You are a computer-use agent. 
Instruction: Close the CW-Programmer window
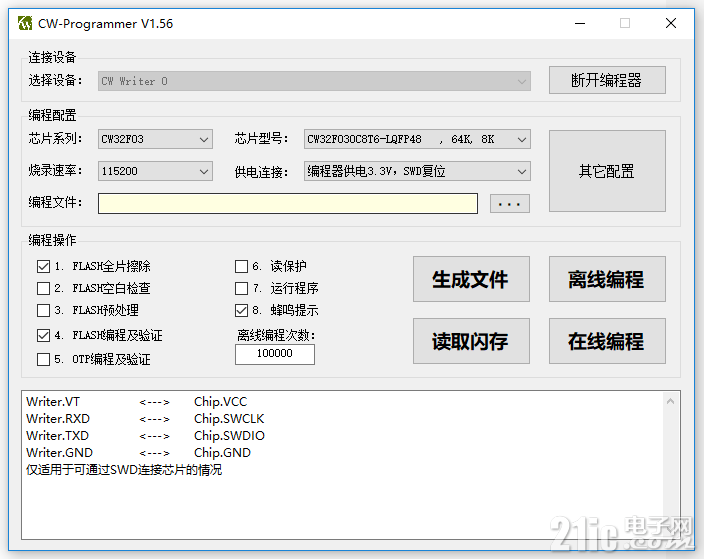(671, 23)
